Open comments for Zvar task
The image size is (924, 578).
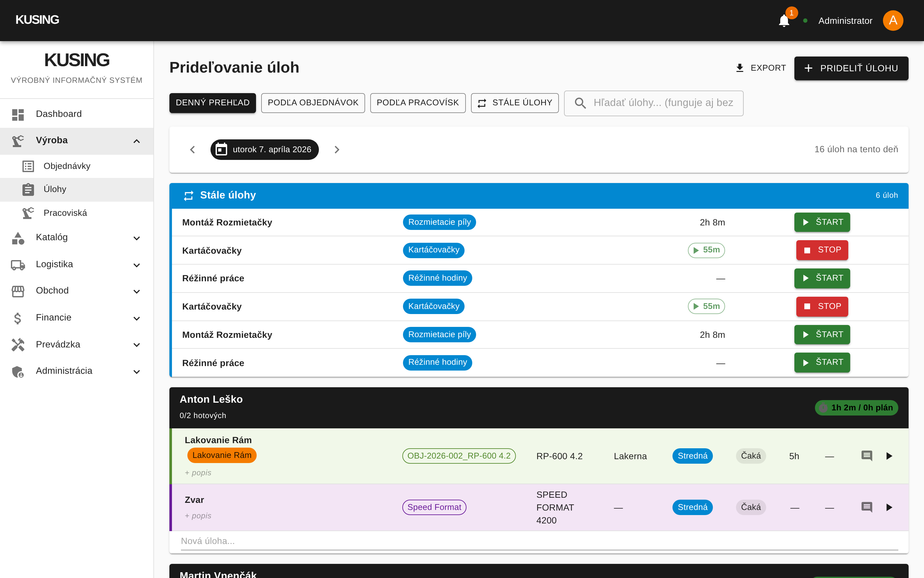click(x=867, y=507)
